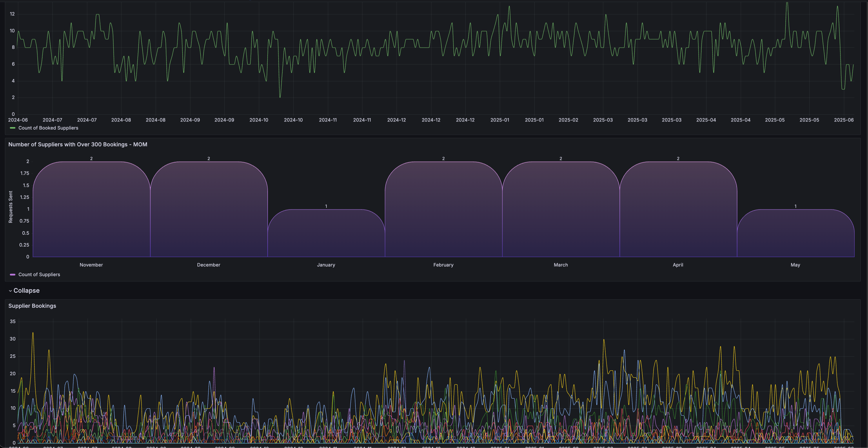Click the Collapse row title
Viewport: 868px width, 448px height.
[x=26, y=290]
